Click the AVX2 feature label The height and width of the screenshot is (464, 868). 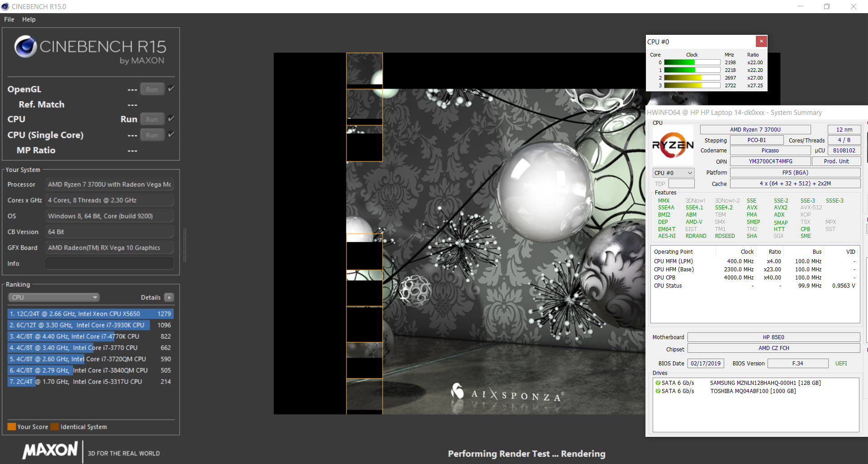tap(780, 208)
